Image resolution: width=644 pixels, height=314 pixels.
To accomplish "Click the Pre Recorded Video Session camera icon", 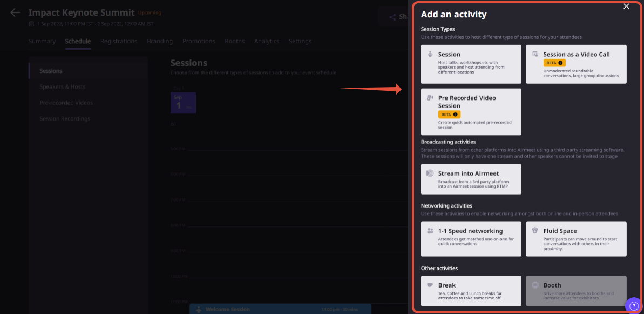I will click(x=430, y=98).
